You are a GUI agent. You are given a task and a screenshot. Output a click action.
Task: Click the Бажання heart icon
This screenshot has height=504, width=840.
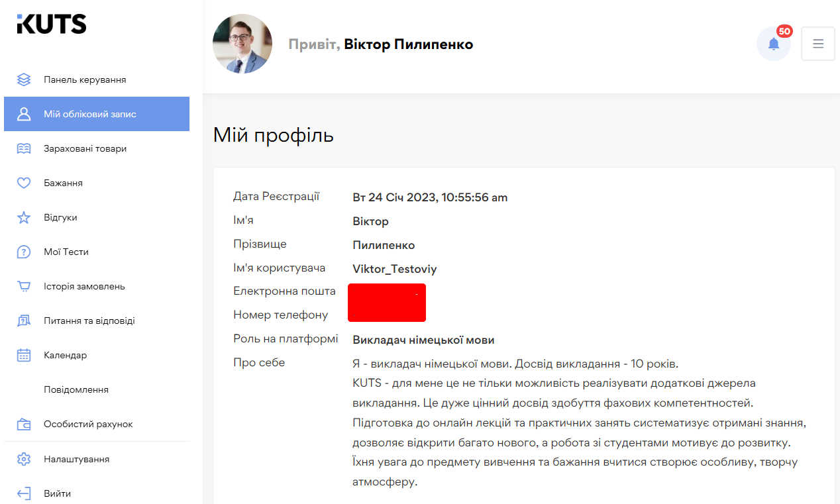point(24,183)
